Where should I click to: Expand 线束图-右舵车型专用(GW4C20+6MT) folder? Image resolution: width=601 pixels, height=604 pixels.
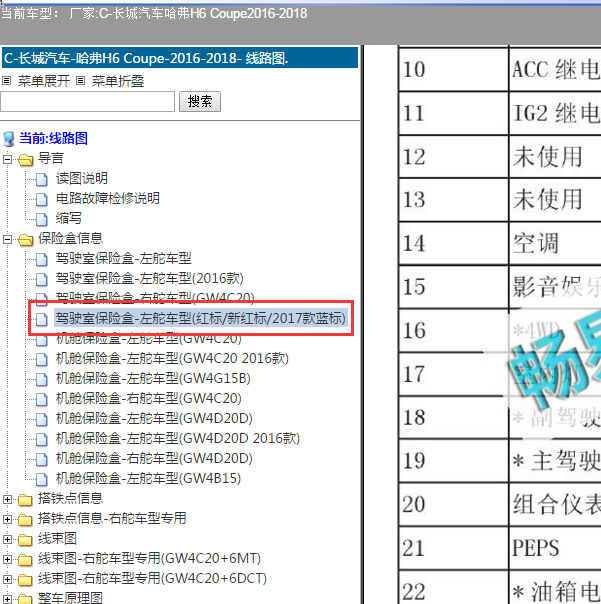(7, 560)
